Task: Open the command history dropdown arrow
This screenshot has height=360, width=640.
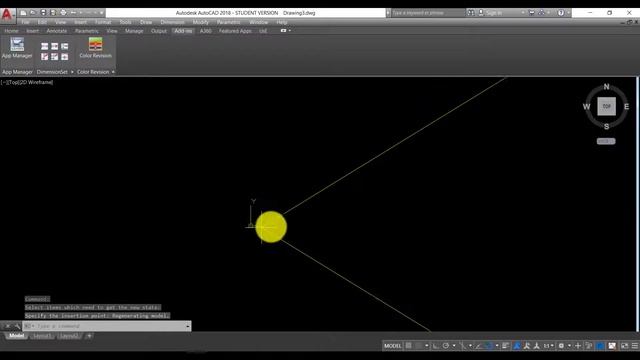Action: [x=188, y=326]
